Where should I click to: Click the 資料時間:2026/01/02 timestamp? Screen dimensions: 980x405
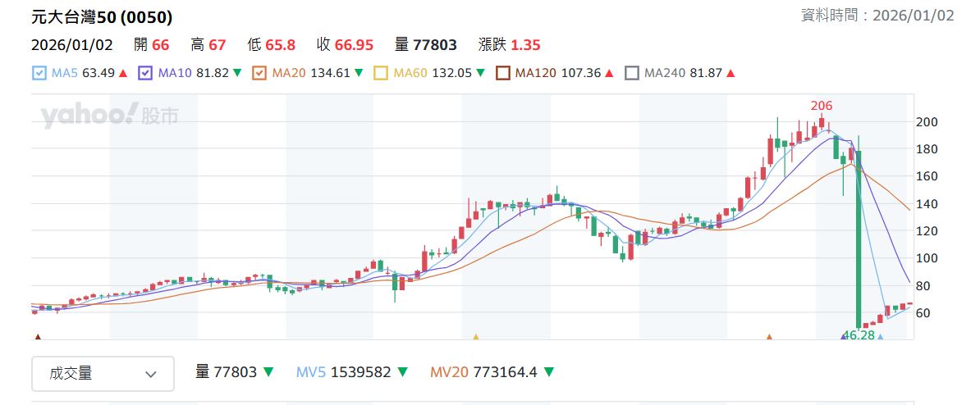point(877,16)
